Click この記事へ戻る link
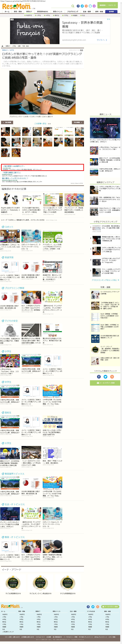 [40, 124]
